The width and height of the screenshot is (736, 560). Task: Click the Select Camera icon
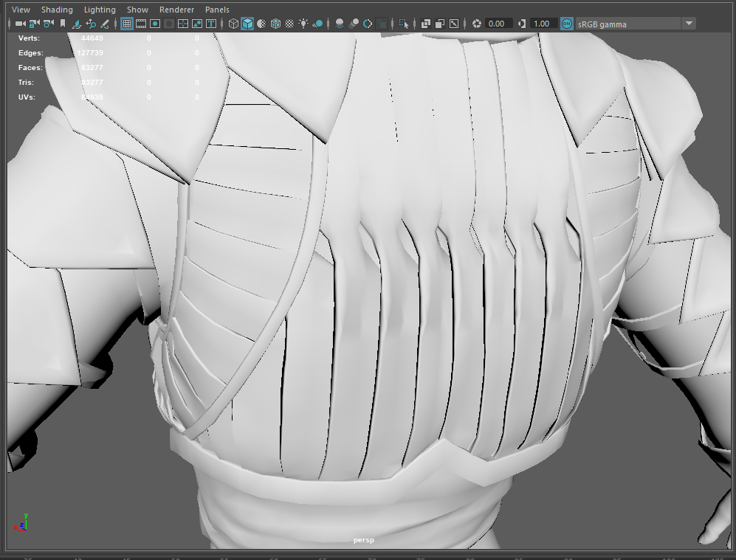coord(20,24)
